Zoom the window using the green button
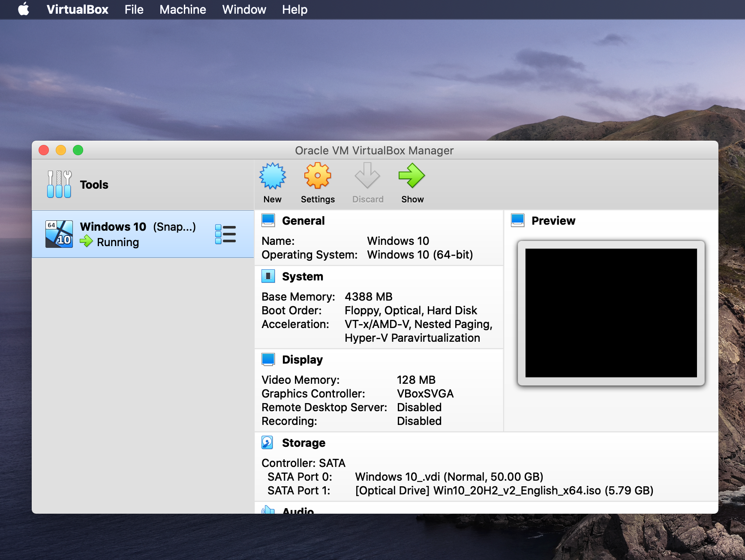Screen dimensions: 745x560 coord(78,150)
